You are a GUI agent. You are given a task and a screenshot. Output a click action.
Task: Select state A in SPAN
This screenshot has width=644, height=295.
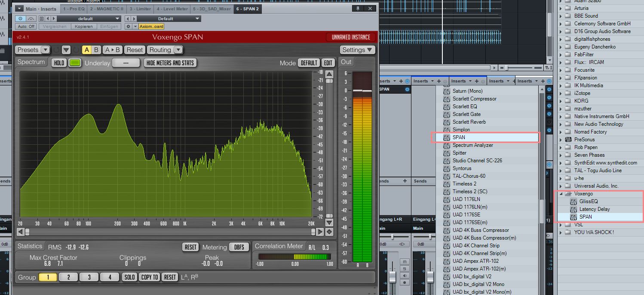tap(87, 50)
